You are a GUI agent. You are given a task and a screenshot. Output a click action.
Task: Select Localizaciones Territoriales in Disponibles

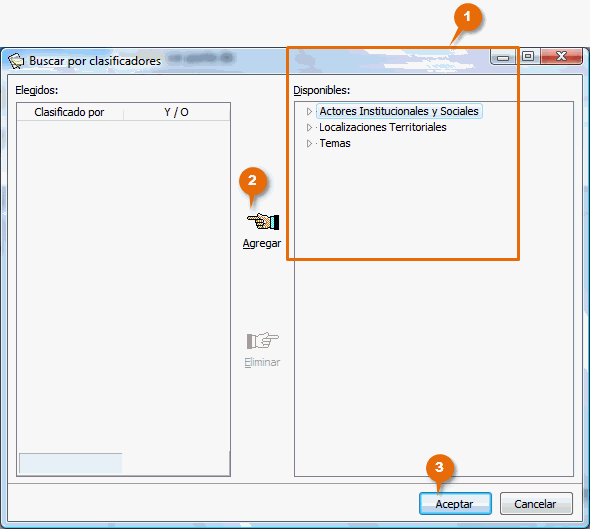[383, 127]
